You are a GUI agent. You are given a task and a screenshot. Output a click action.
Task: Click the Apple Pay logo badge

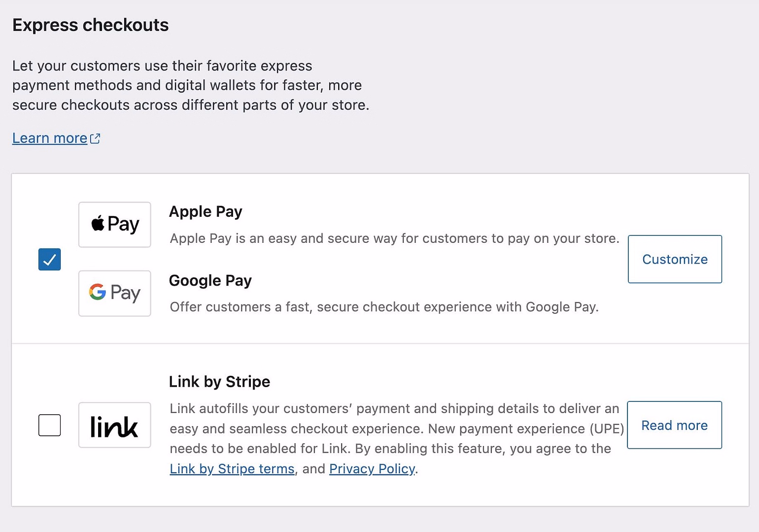[x=114, y=225]
